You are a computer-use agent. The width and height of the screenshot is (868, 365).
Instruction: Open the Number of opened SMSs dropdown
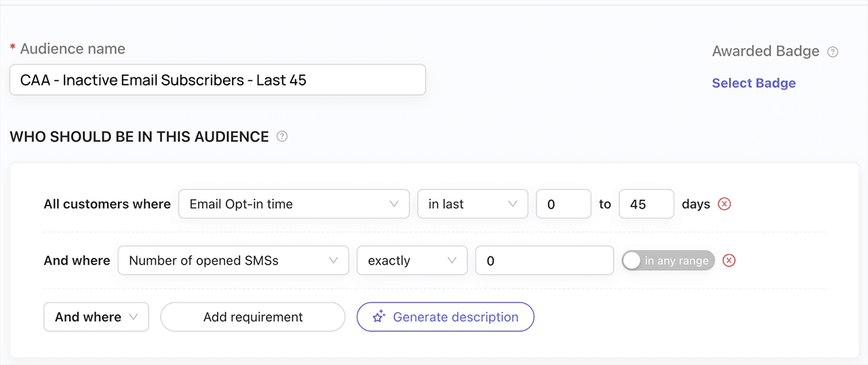click(x=233, y=261)
